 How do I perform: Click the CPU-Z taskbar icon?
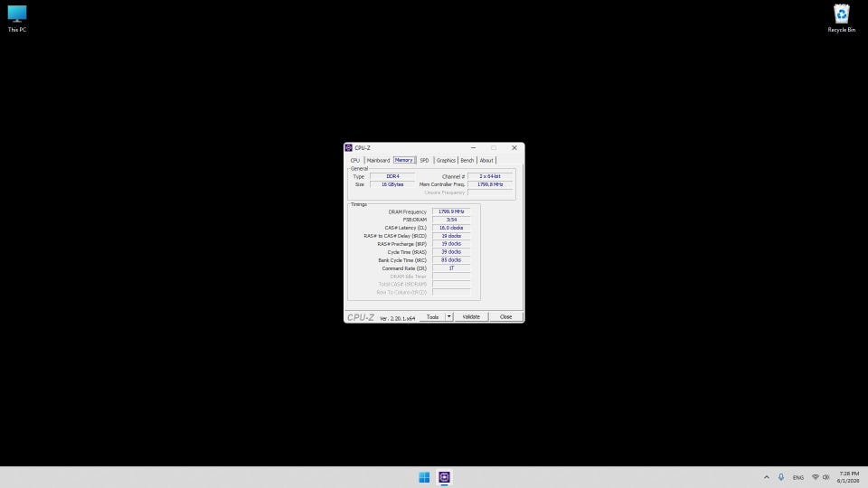tap(444, 477)
